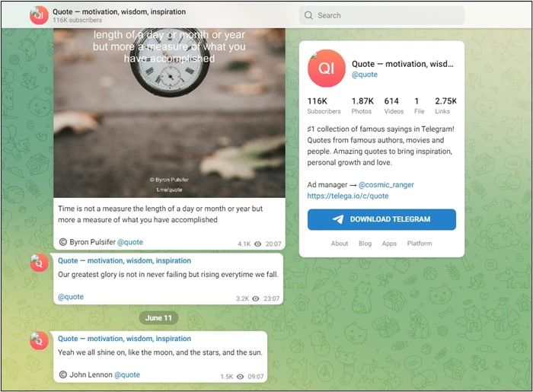
Task: Click the June 11 date badge
Action: click(158, 318)
